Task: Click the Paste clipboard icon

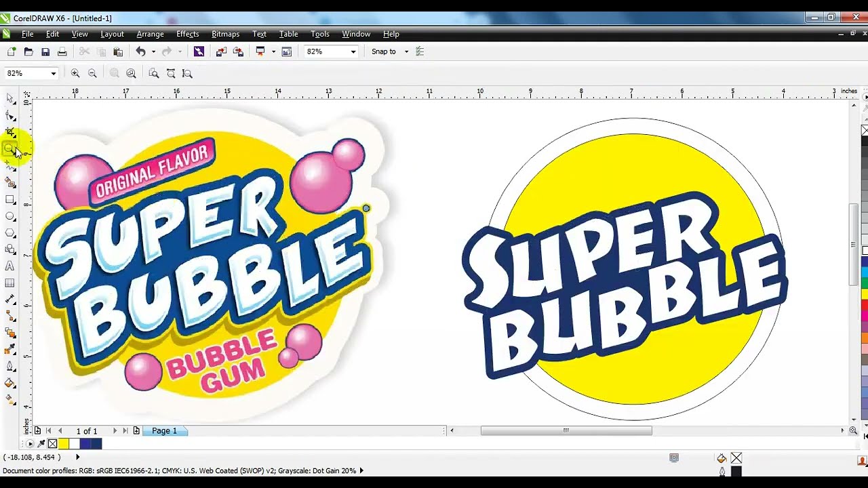Action: [118, 52]
